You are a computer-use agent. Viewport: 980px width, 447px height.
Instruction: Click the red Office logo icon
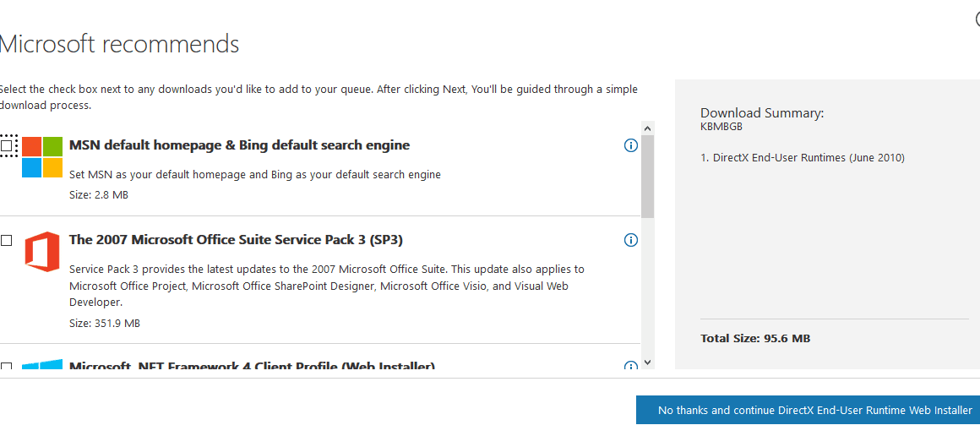click(x=42, y=252)
